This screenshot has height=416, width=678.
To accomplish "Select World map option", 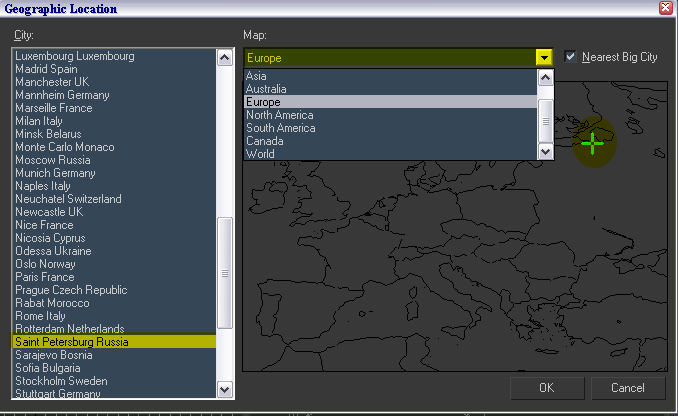I will tap(260, 154).
